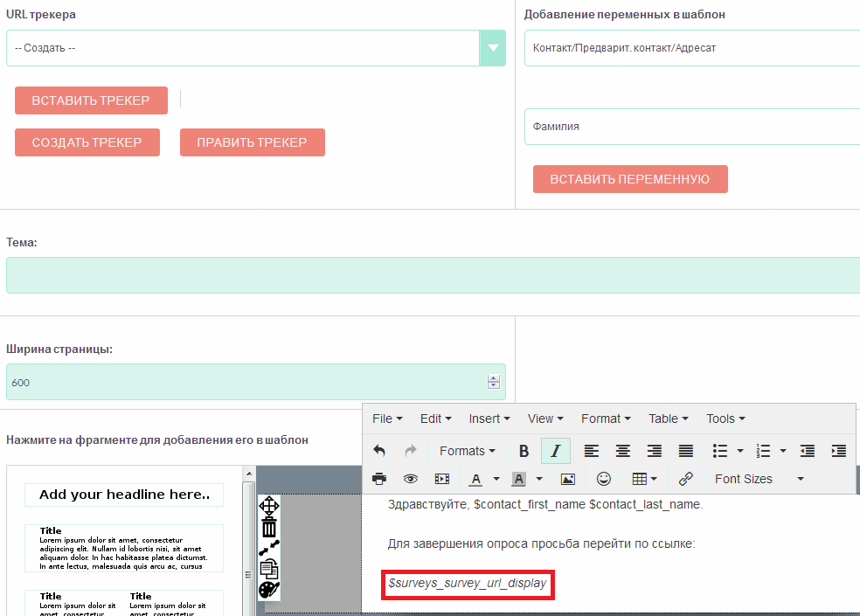Expand numbered list style options
Image resolution: width=860 pixels, height=616 pixels.
click(x=783, y=451)
